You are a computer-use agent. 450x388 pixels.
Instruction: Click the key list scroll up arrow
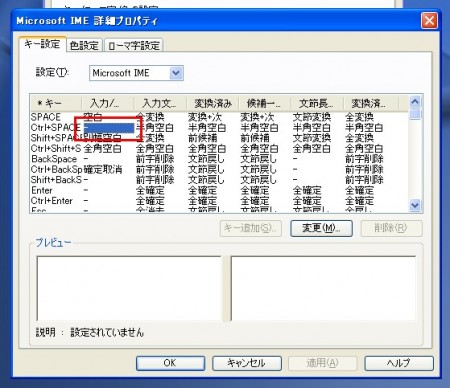[415, 102]
